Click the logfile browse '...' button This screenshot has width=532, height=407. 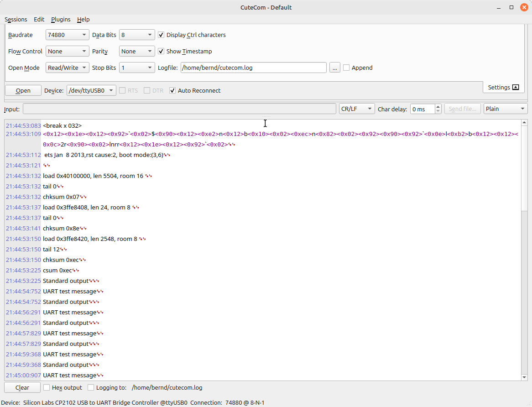tap(334, 68)
